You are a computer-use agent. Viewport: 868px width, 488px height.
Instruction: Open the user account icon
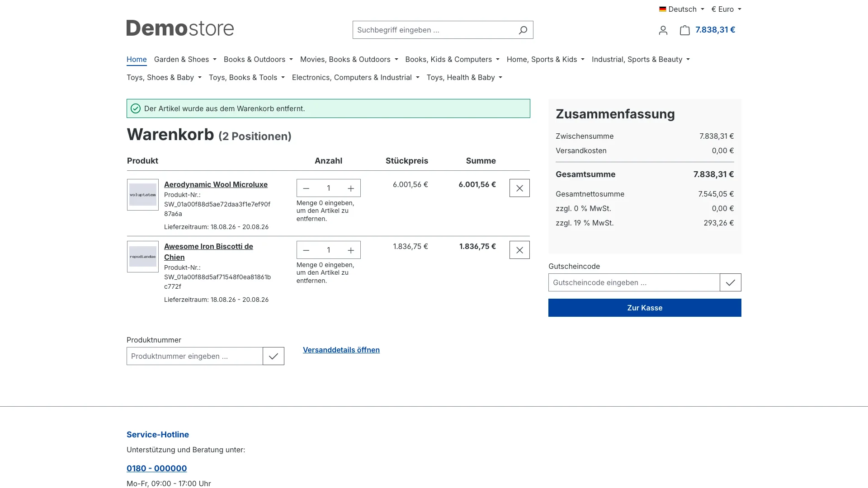click(x=663, y=30)
